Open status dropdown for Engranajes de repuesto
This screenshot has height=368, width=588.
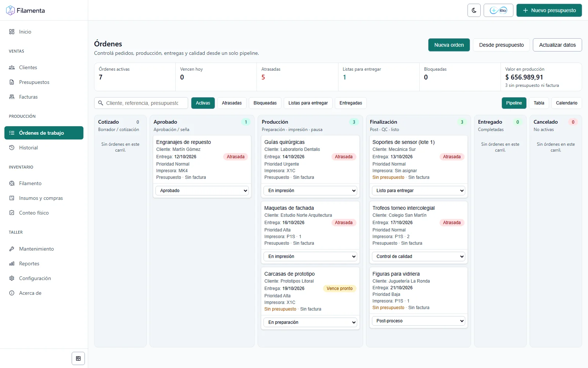tap(202, 191)
